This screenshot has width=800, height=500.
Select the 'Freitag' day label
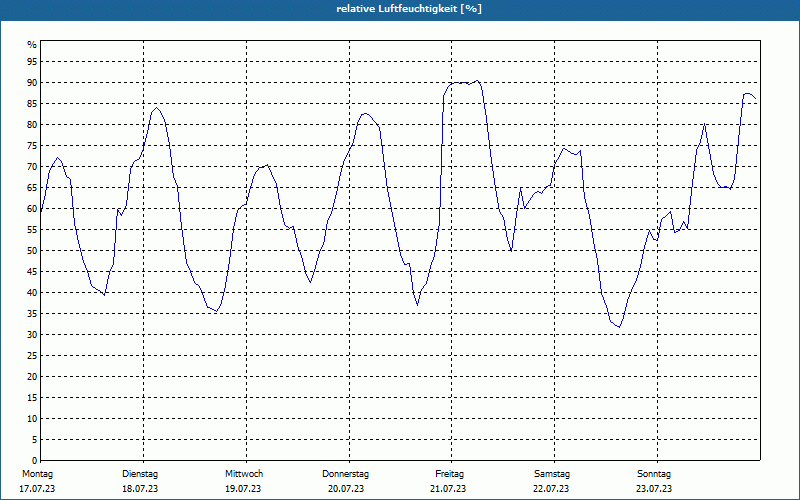(x=449, y=474)
